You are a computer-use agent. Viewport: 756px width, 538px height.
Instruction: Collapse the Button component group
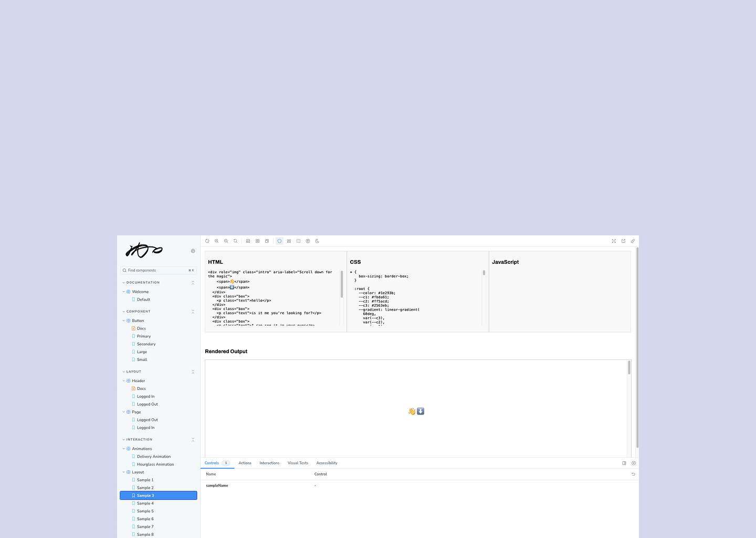pyautogui.click(x=124, y=320)
